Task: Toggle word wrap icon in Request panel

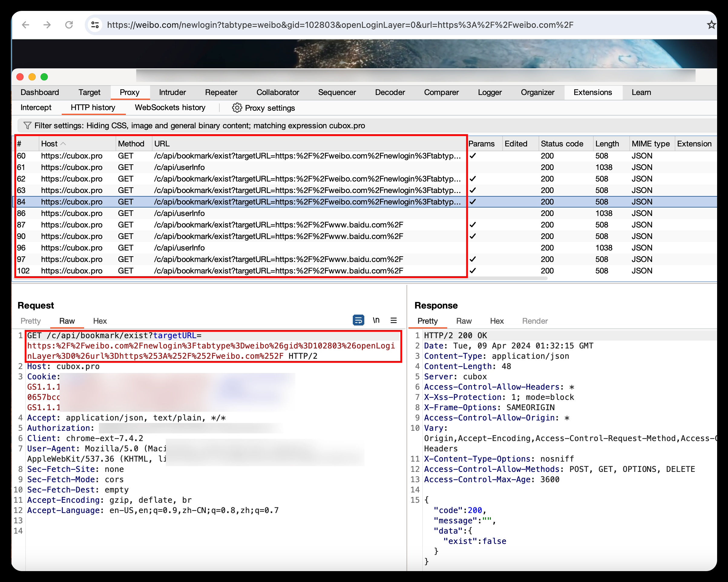Action: tap(358, 320)
